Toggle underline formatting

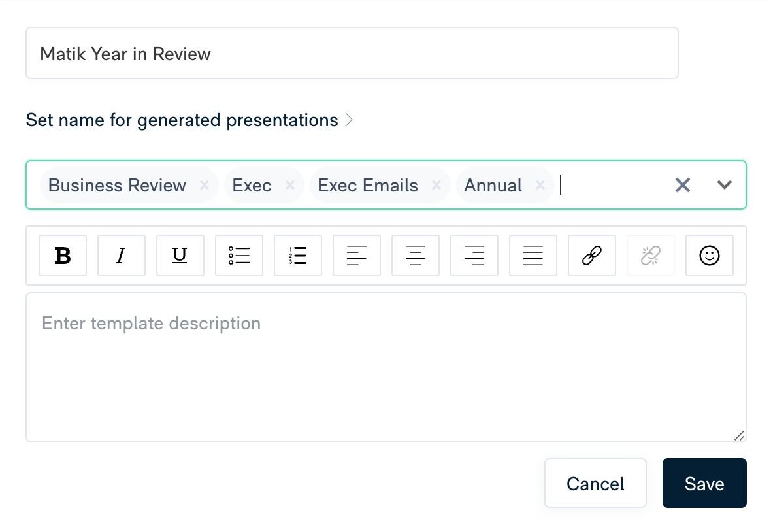(180, 256)
